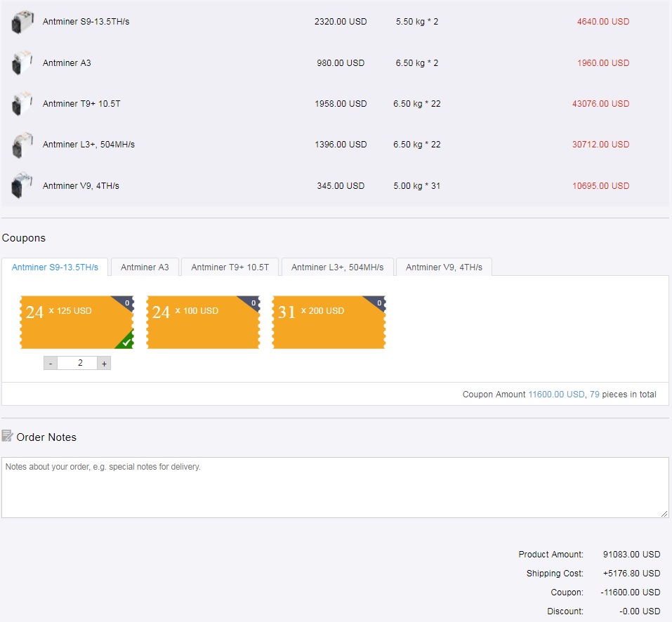672x622 pixels.
Task: Select the 24 x 100 USD coupon
Action: pyautogui.click(x=203, y=322)
